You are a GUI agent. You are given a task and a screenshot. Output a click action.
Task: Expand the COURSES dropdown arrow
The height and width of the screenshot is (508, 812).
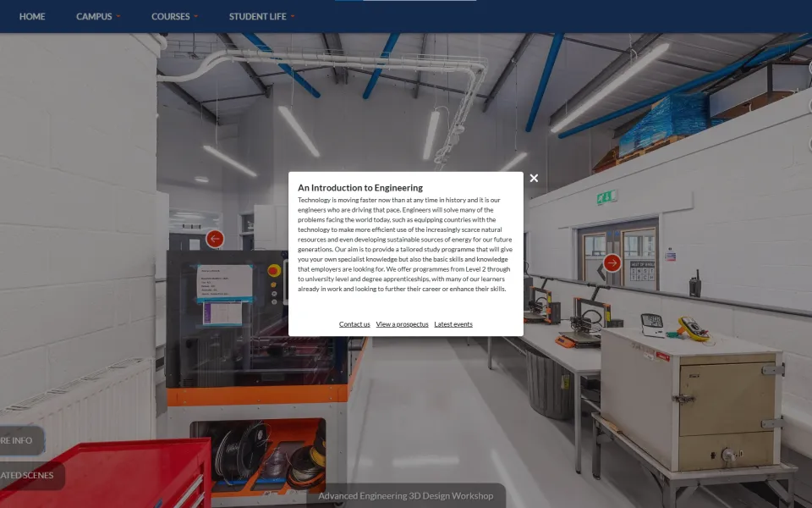[195, 17]
